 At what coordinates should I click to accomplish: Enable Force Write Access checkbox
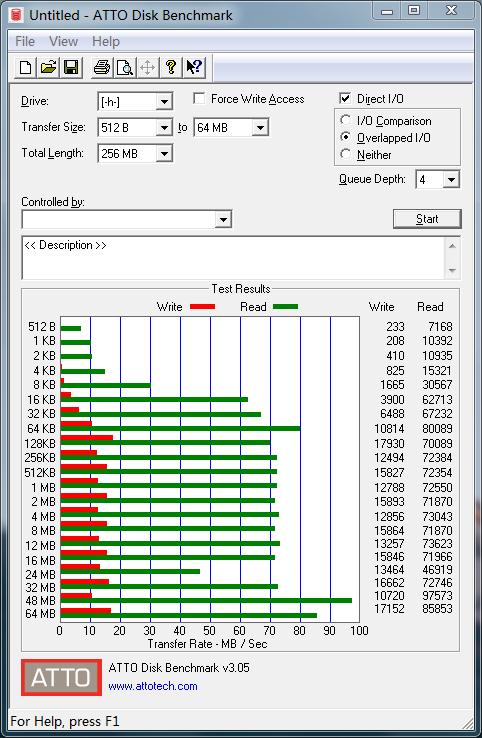pyautogui.click(x=199, y=98)
